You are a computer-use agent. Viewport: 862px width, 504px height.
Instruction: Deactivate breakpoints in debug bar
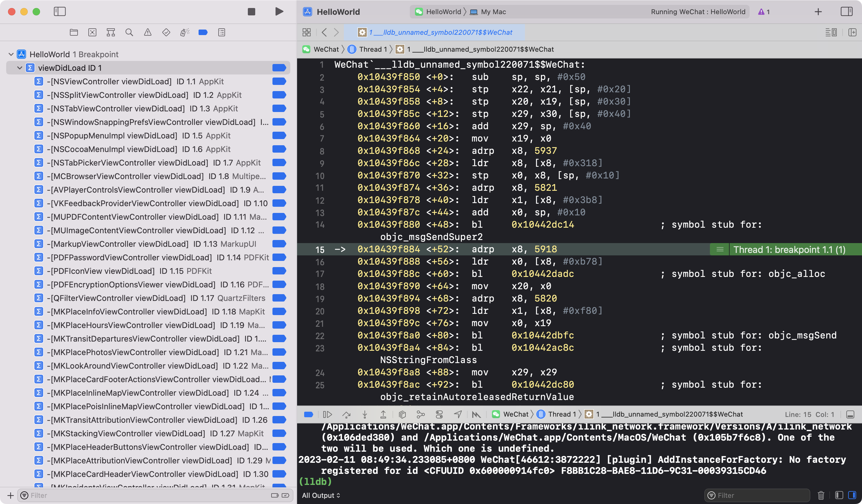point(308,414)
